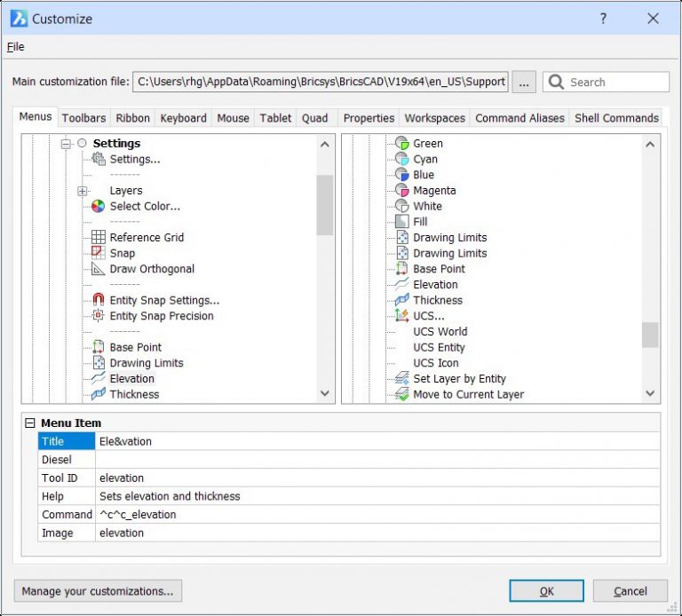The width and height of the screenshot is (682, 616).
Task: Open the Quad tab
Action: point(315,118)
